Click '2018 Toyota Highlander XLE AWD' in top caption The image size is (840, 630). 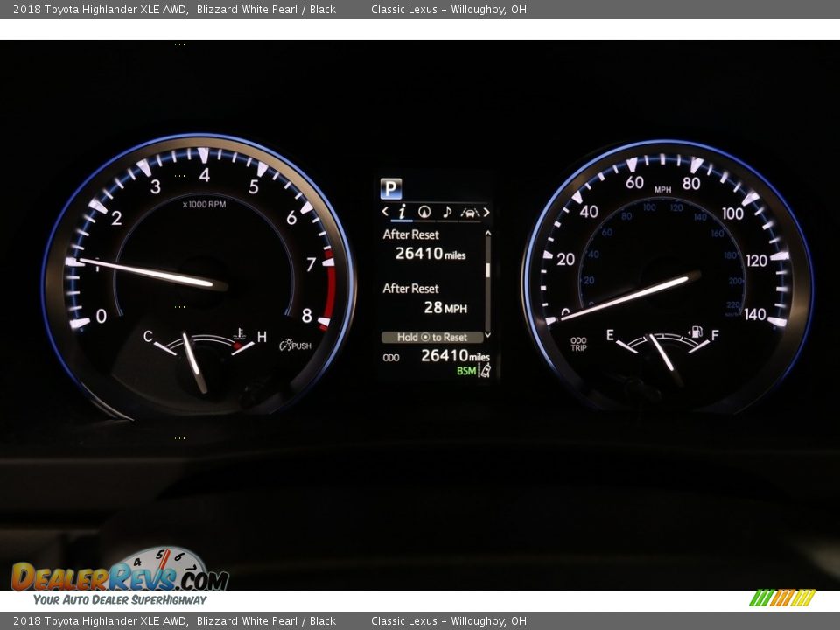point(100,9)
